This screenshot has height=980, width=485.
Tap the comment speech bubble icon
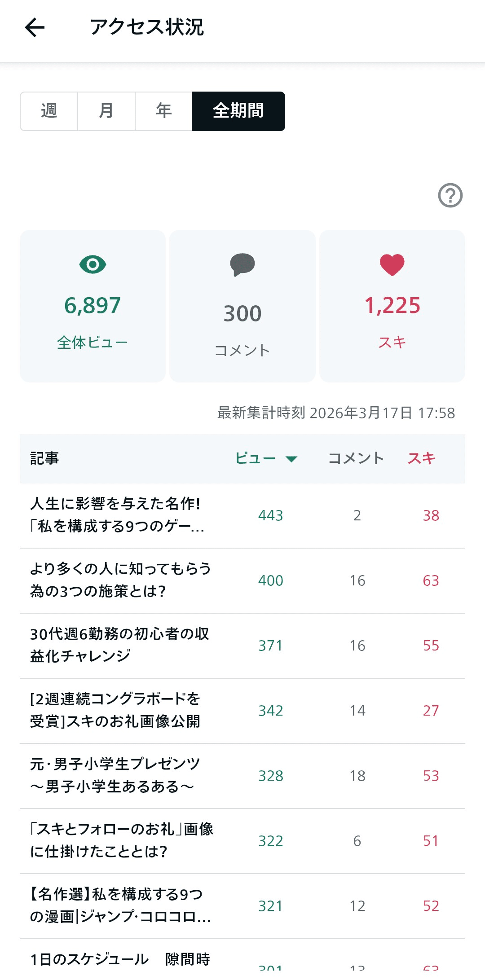click(242, 264)
